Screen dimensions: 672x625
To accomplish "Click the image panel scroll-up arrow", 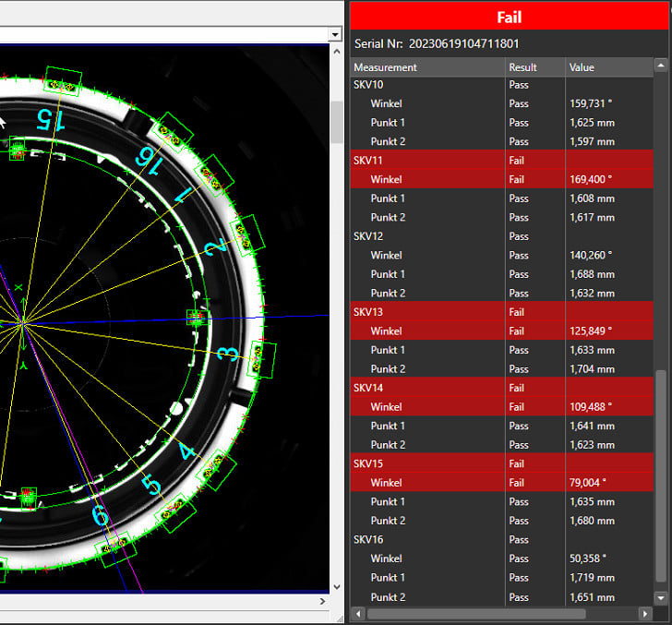I will coord(336,53).
